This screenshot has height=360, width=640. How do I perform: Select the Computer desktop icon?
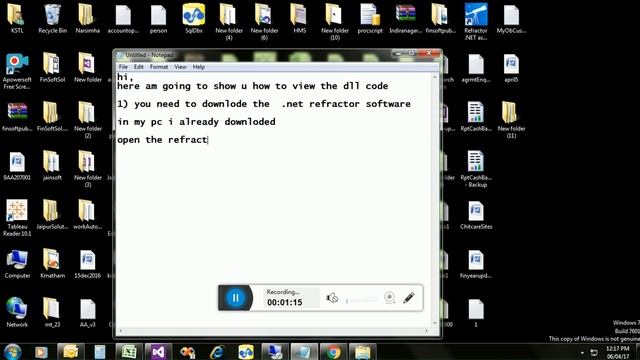[x=17, y=264]
